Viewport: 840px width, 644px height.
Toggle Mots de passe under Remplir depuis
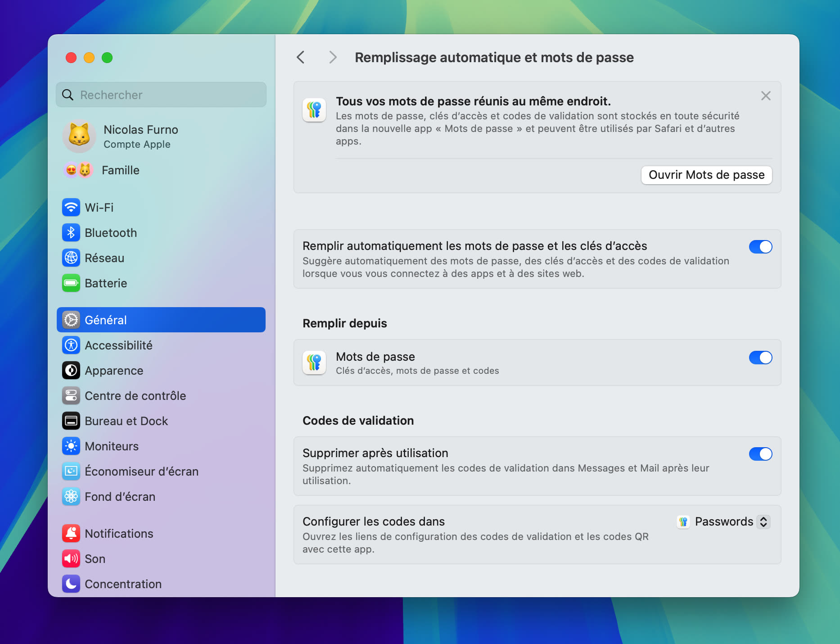pyautogui.click(x=760, y=358)
